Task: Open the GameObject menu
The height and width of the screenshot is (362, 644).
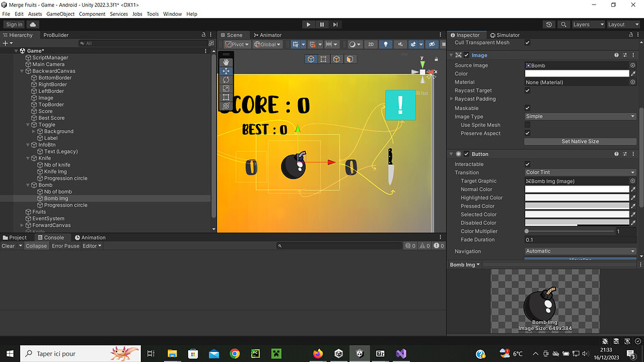Action: pos(60,13)
